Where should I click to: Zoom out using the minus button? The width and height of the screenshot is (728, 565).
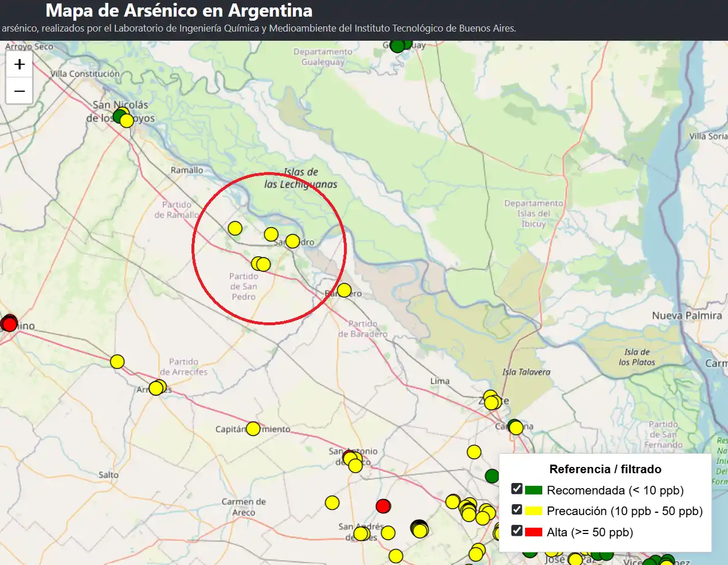(x=19, y=91)
